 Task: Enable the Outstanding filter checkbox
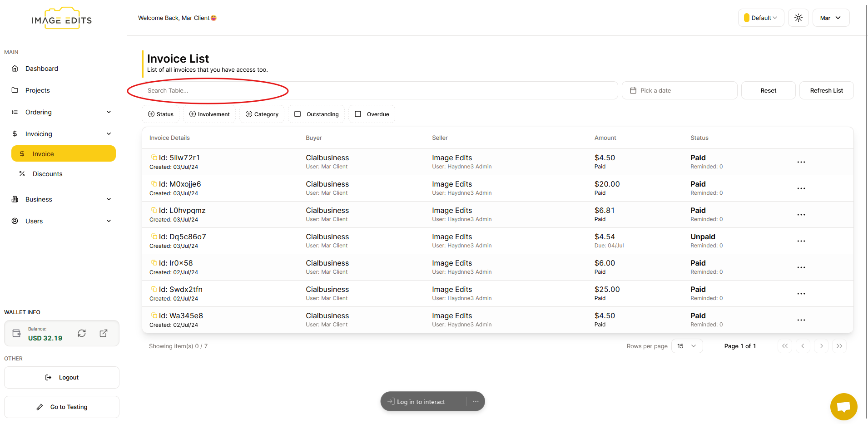[298, 114]
